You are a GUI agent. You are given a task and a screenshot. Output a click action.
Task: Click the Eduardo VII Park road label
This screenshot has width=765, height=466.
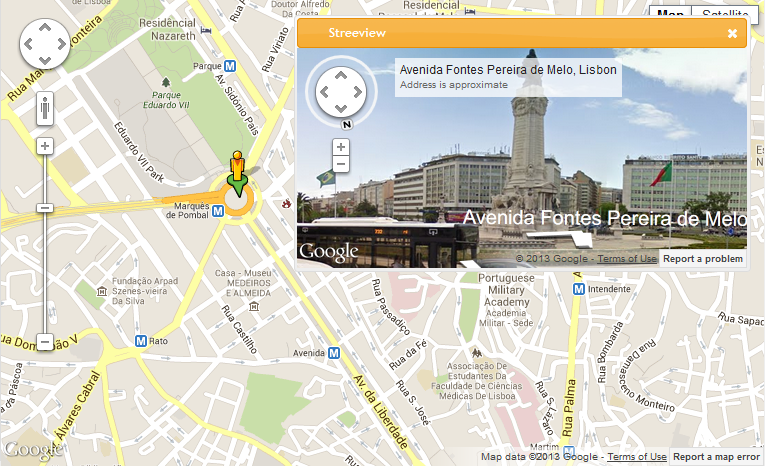[139, 152]
